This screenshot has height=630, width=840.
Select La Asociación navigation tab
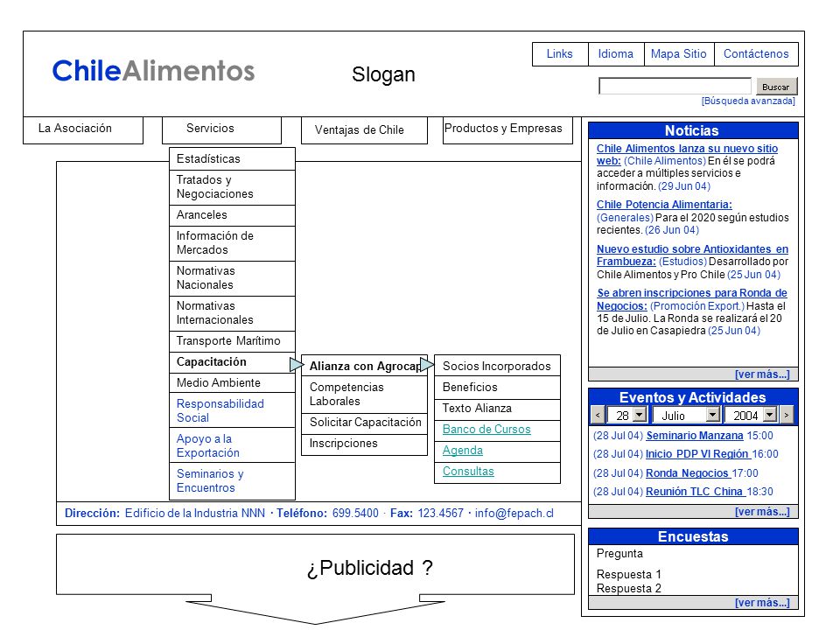tap(83, 130)
